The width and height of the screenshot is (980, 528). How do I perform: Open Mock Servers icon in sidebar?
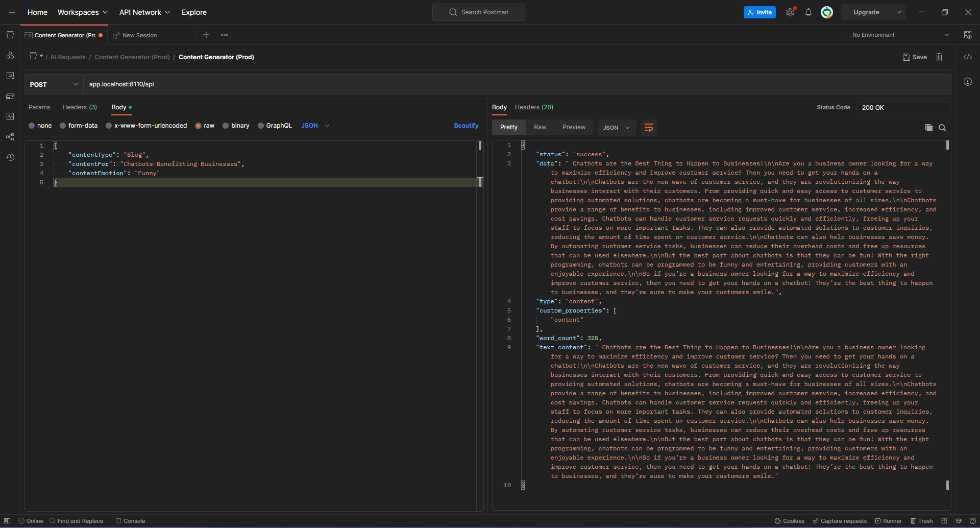click(x=10, y=96)
